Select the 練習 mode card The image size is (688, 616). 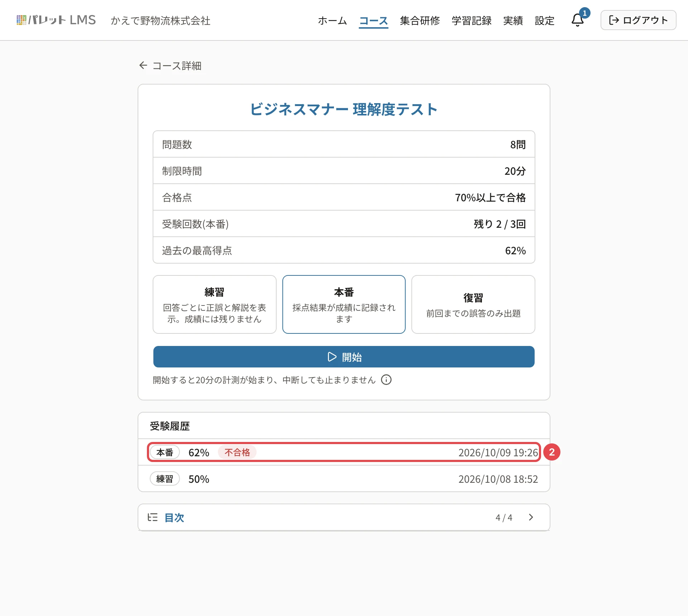215,304
